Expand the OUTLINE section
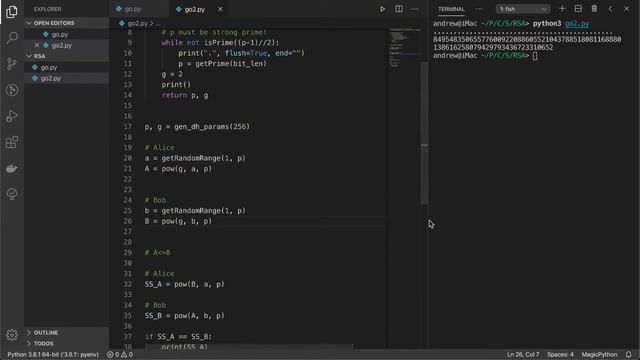Viewport: 640px width, 360px height. pos(46,333)
